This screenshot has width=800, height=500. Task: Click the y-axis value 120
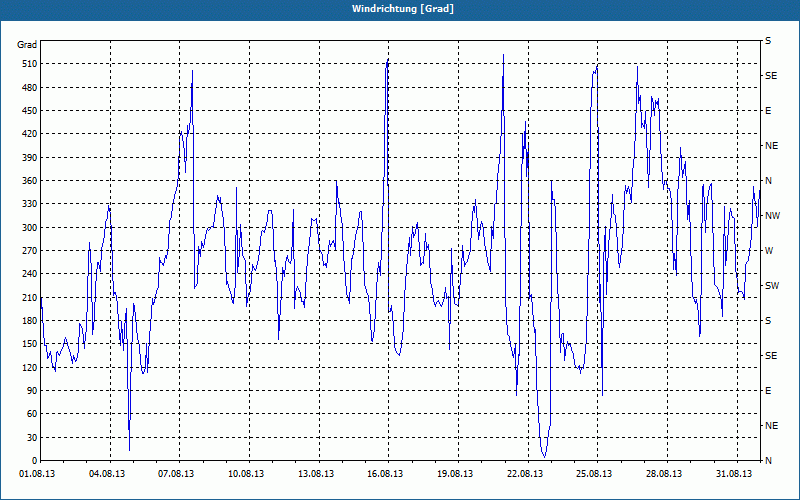(28, 367)
